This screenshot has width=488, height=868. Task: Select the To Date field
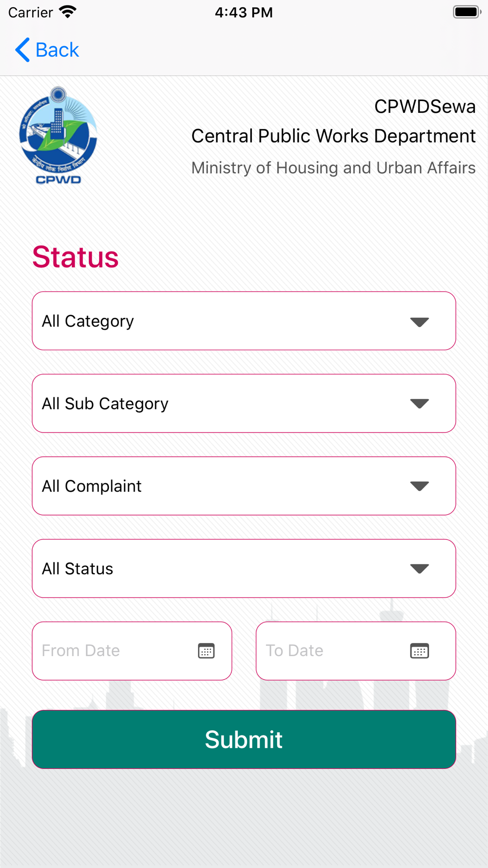(356, 651)
